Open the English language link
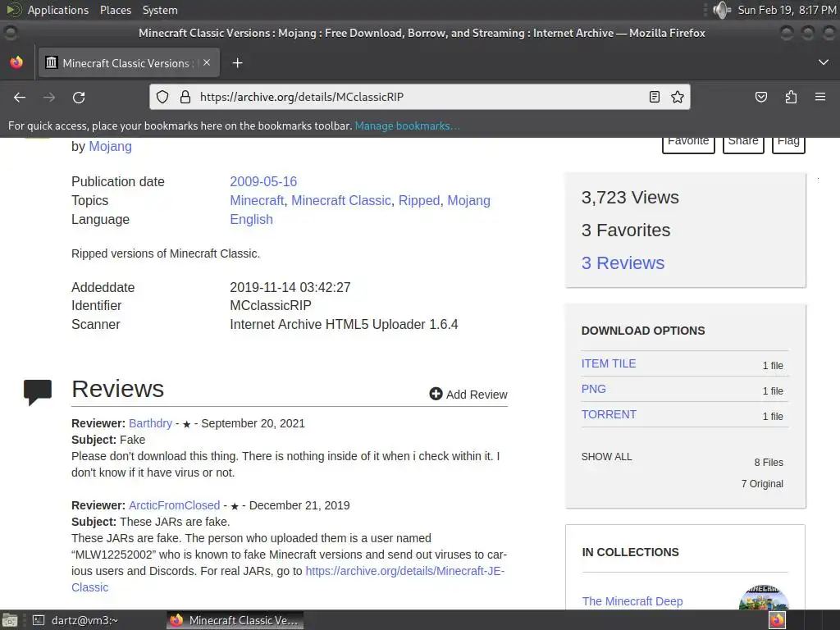840x630 pixels. pyautogui.click(x=251, y=220)
